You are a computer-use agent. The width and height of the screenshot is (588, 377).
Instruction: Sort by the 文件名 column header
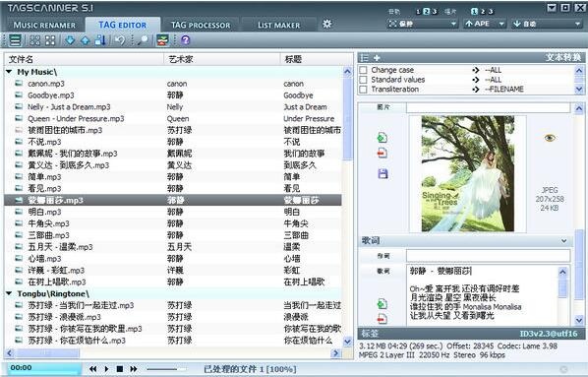click(85, 59)
